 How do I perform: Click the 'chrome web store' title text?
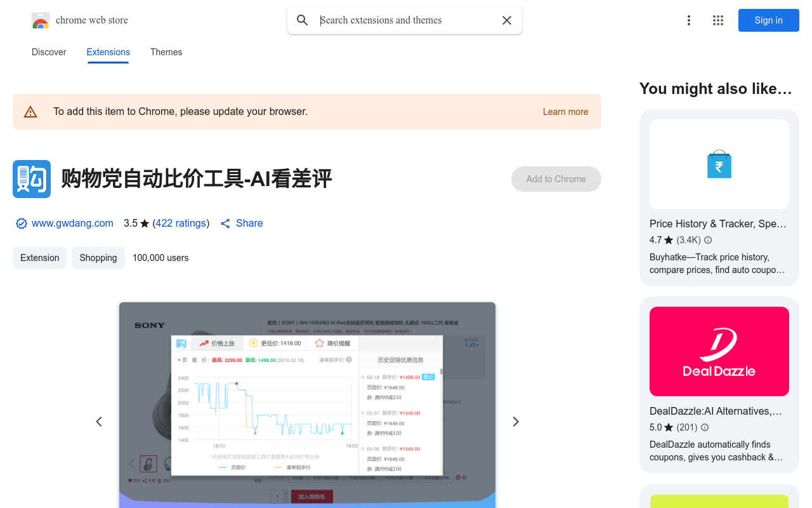pyautogui.click(x=92, y=20)
